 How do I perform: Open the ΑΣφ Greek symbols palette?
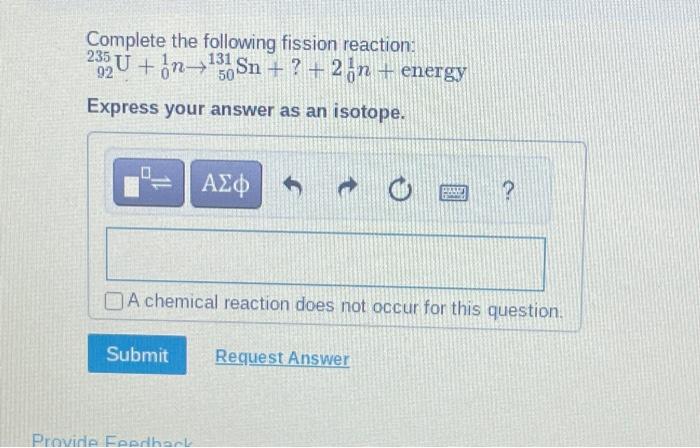[226, 184]
